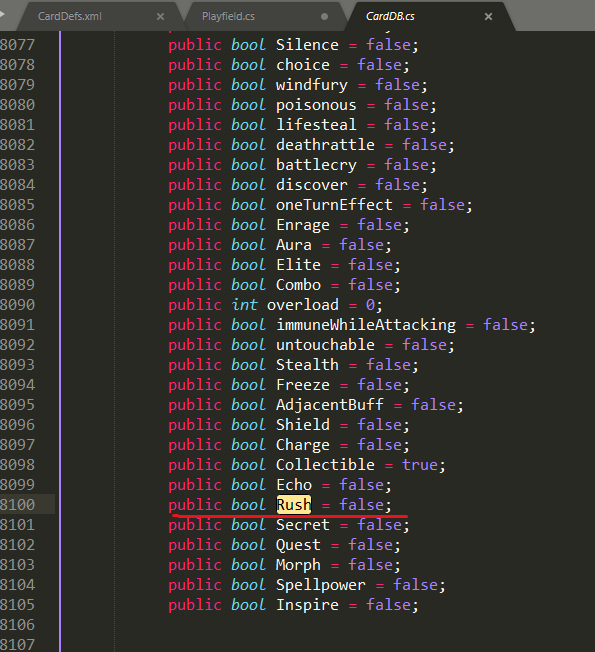595x652 pixels.
Task: Click the AdjacentBuff variable name
Action: (x=330, y=405)
